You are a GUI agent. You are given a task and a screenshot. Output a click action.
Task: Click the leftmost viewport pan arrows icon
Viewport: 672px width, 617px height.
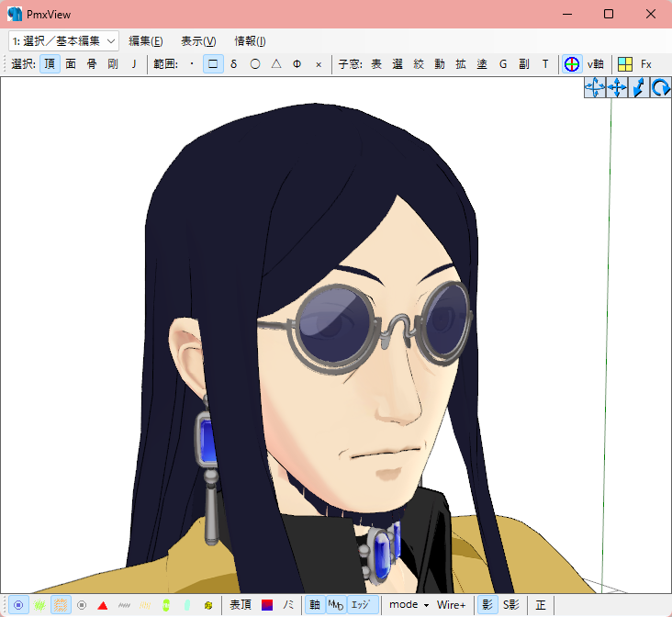pyautogui.click(x=594, y=88)
